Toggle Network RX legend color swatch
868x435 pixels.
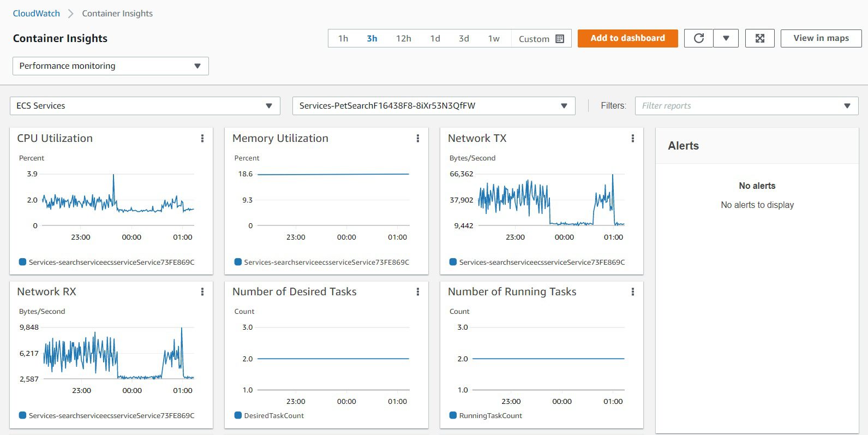coord(22,415)
